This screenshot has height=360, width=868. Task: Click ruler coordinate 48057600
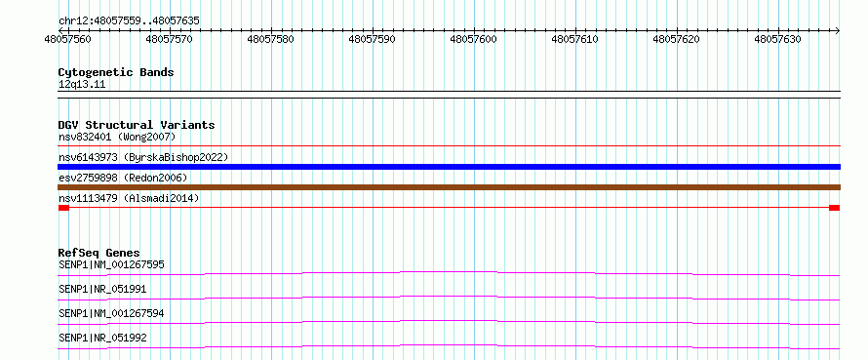pyautogui.click(x=474, y=39)
